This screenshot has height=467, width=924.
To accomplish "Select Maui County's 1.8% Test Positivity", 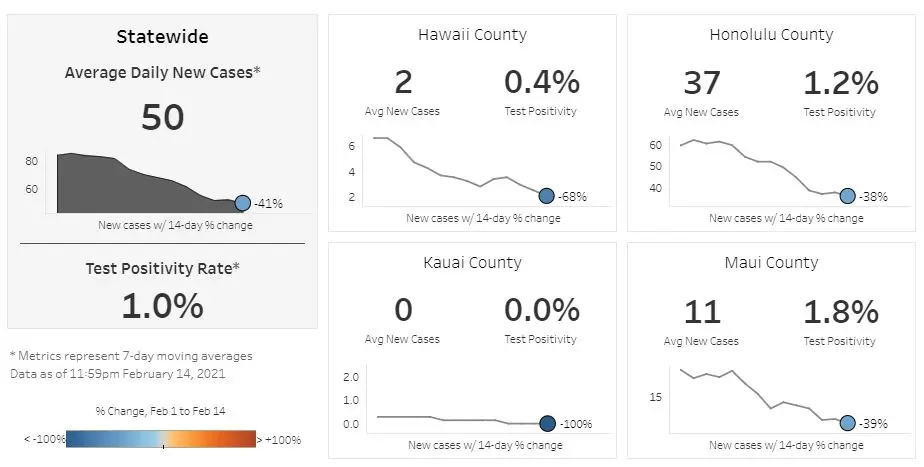I will (x=841, y=311).
